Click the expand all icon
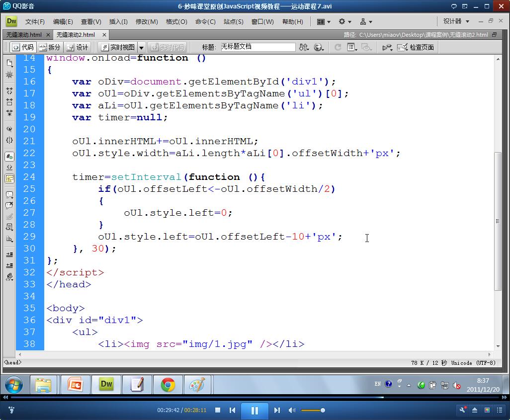This screenshot has height=420, width=510. click(9, 113)
